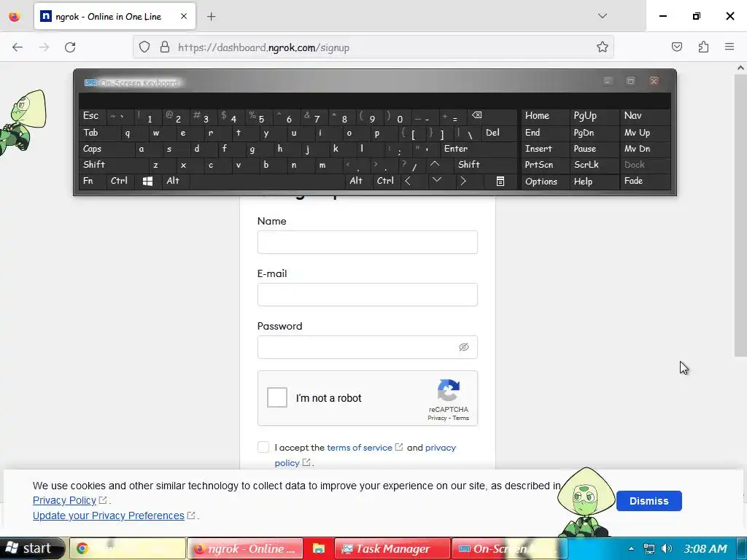The height and width of the screenshot is (560, 747).
Task: Open the Windows start menu
Action: [32, 548]
